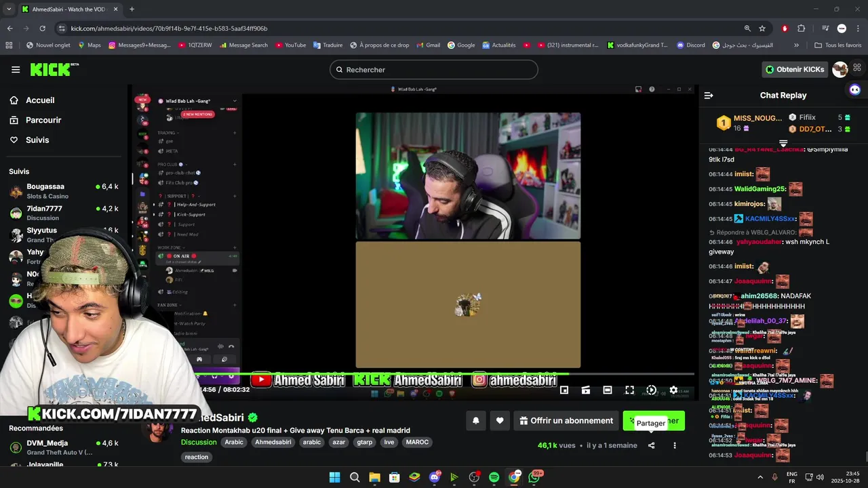The image size is (868, 488).
Task: Click yahyaoudaher username in chat
Action: click(x=758, y=242)
